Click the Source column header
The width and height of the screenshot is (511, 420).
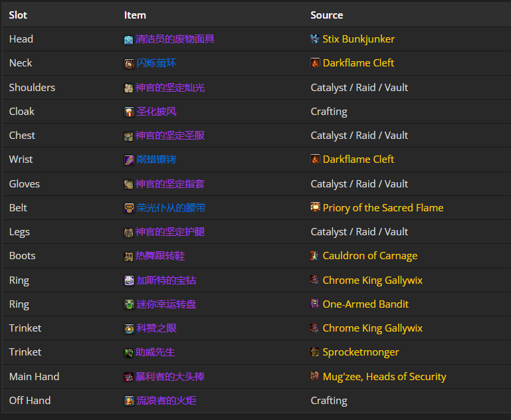(x=326, y=15)
